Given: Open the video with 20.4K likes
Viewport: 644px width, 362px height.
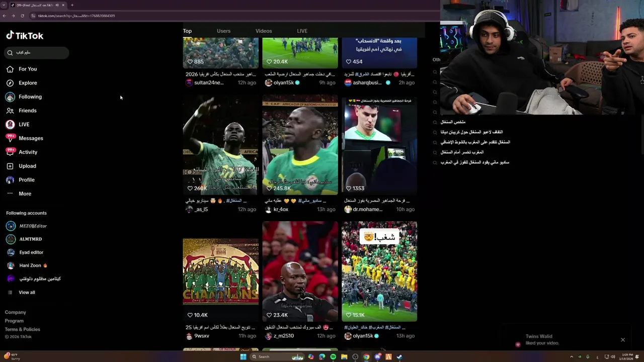Looking at the screenshot, I should click(x=300, y=53).
